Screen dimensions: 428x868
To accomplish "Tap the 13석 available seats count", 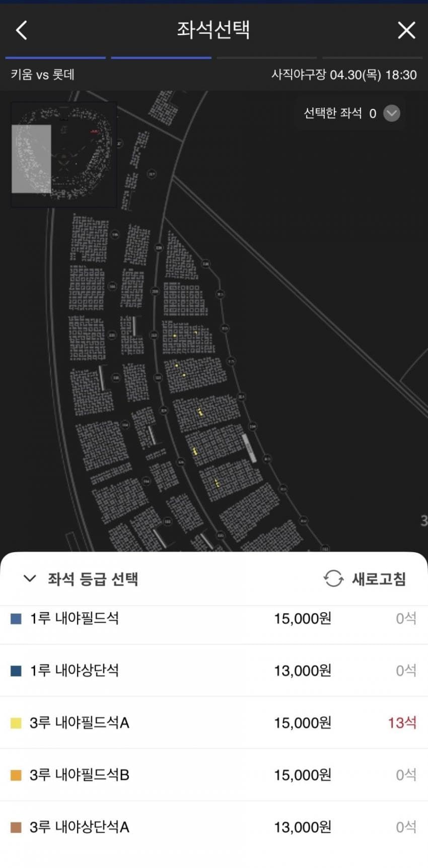I will [x=402, y=723].
